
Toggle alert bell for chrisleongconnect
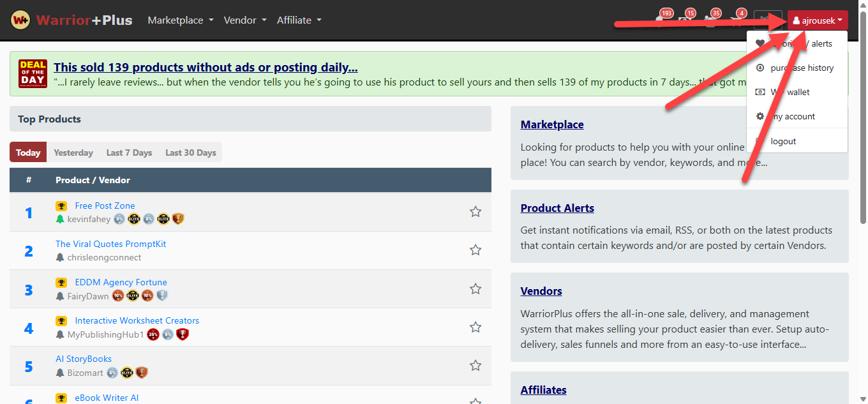point(60,257)
